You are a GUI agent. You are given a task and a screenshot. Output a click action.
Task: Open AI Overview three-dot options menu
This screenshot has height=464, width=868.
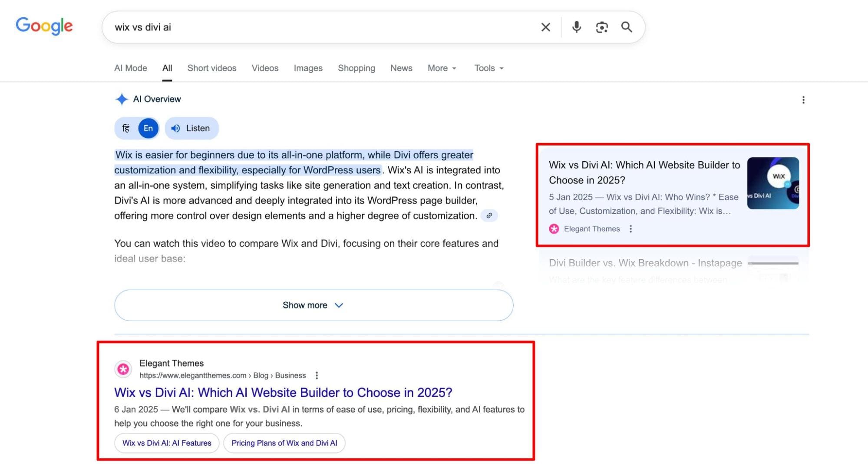point(803,100)
